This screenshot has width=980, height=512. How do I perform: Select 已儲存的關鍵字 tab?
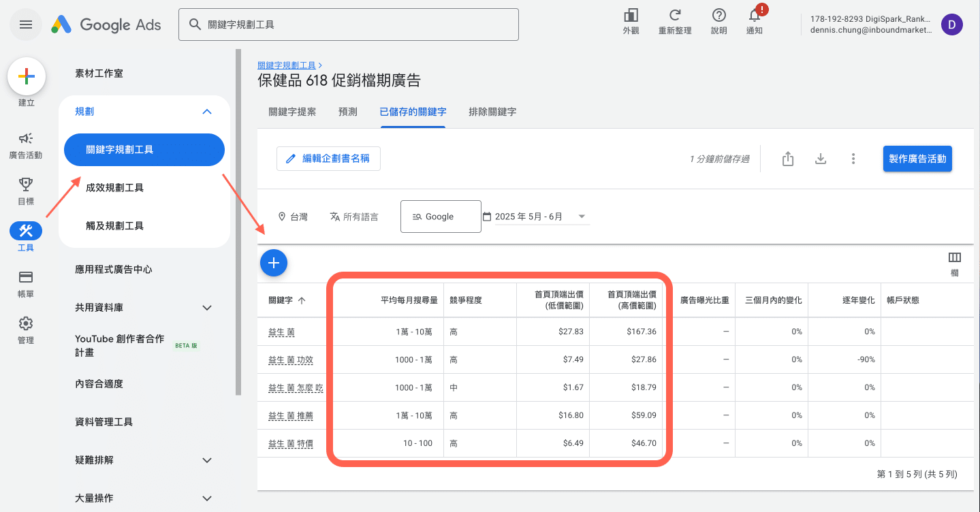(413, 112)
